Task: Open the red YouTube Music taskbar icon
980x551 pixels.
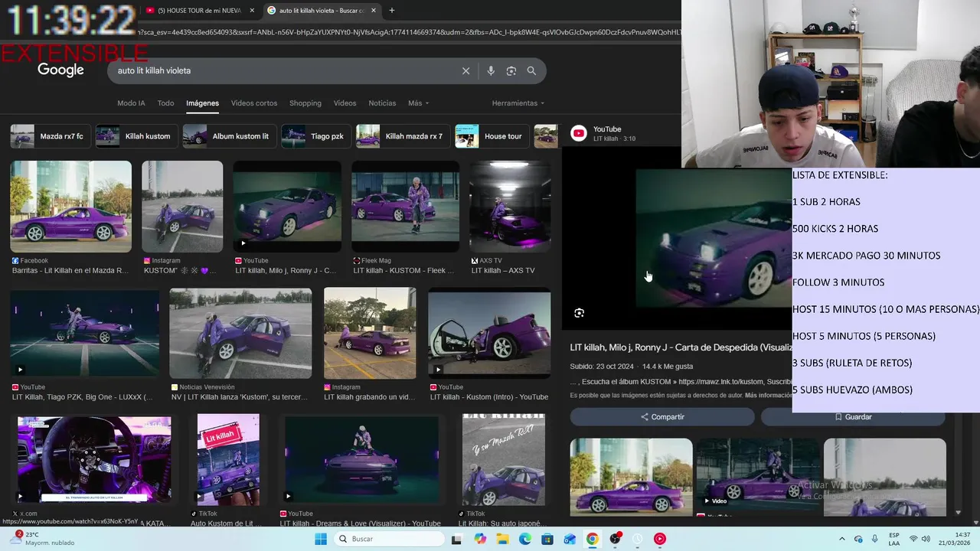Action: tap(659, 539)
